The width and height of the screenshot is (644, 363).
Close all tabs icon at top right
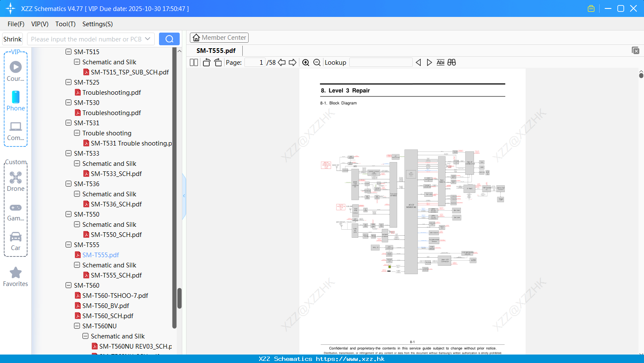[635, 50]
